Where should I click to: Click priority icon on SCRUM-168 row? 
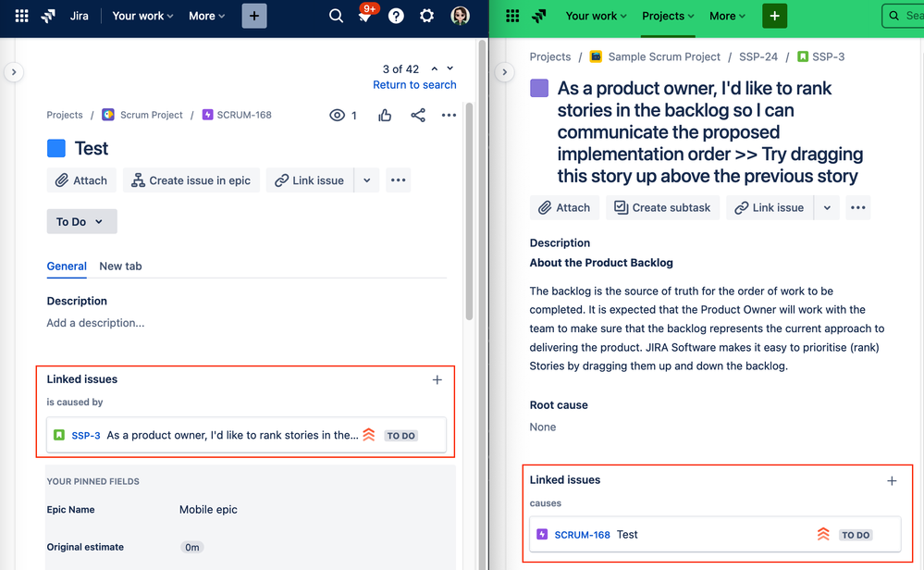pyautogui.click(x=823, y=534)
